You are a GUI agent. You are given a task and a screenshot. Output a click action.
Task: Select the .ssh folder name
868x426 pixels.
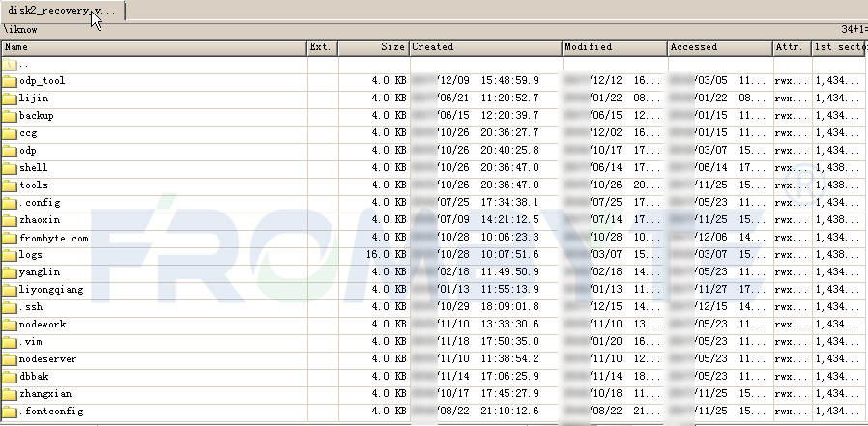click(x=30, y=307)
